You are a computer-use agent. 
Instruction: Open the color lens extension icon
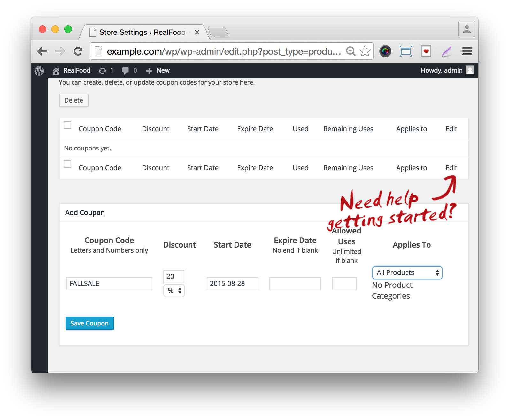[385, 51]
